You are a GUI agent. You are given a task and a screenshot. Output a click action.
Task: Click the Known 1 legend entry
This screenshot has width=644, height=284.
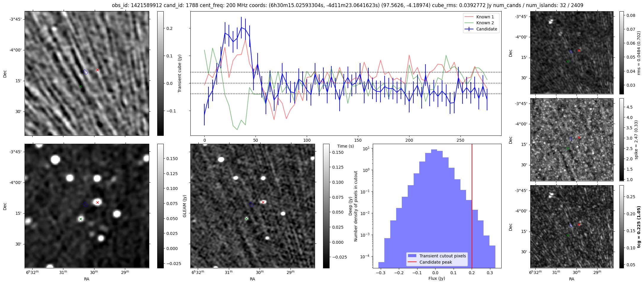tap(485, 17)
